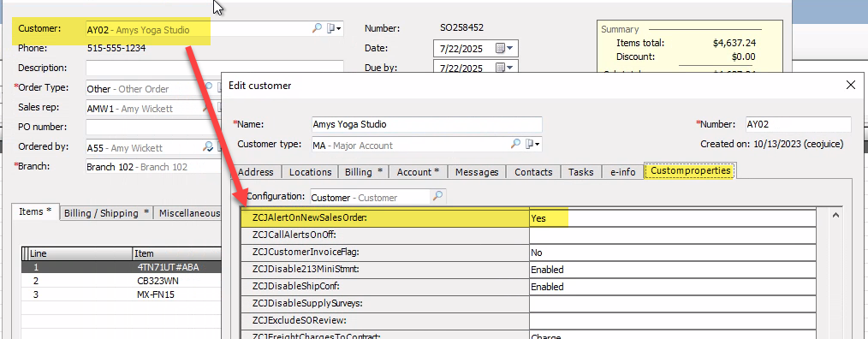This screenshot has width=868, height=339.
Task: Select item row CB323WN
Action: [x=122, y=281]
